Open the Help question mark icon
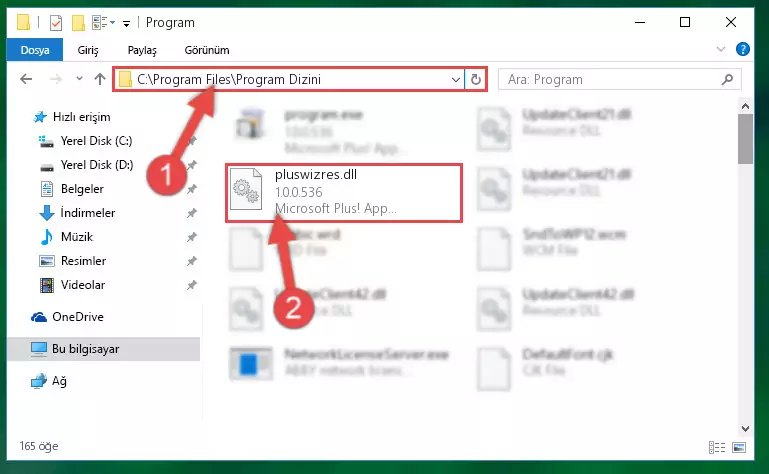The height and width of the screenshot is (474, 769). tap(743, 49)
